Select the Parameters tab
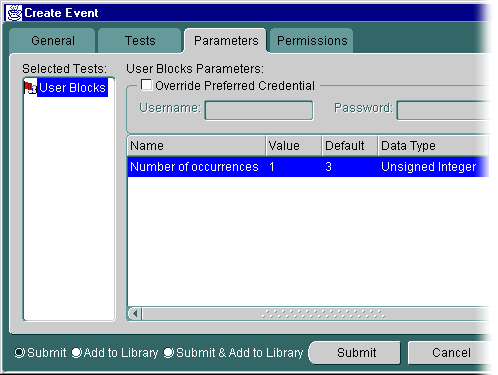 (x=226, y=41)
